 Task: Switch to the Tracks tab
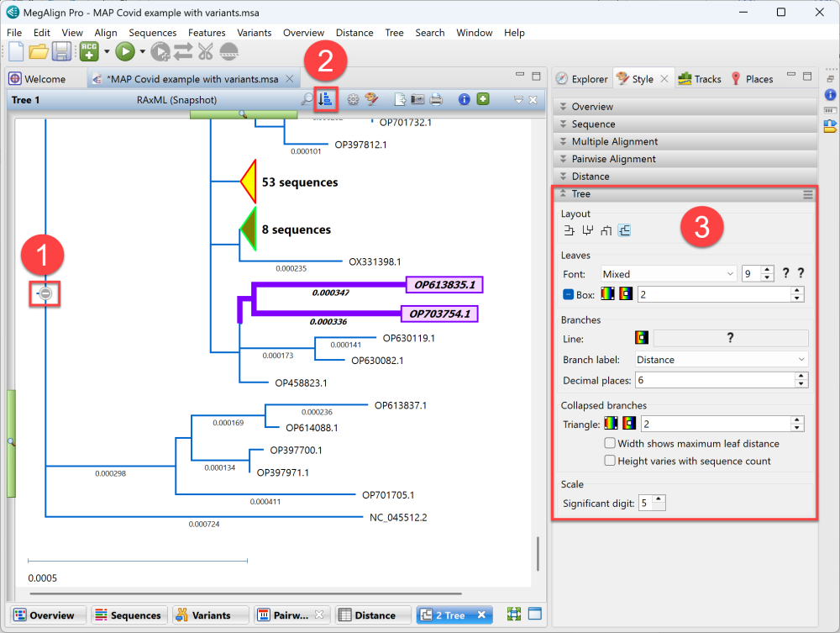tap(701, 79)
